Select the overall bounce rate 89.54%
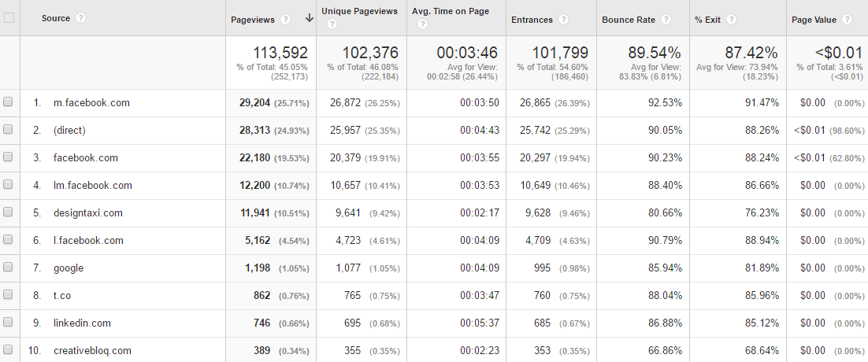 655,53
